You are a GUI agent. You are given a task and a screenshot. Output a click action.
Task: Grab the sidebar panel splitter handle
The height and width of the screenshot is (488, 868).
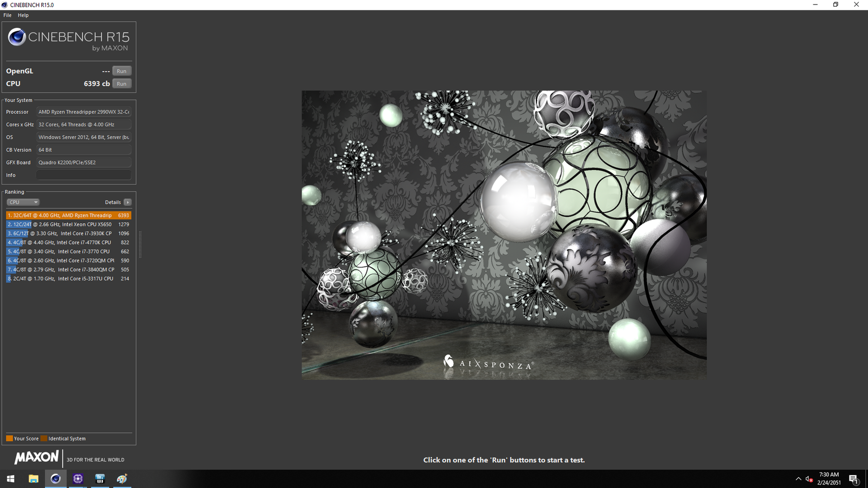click(140, 244)
